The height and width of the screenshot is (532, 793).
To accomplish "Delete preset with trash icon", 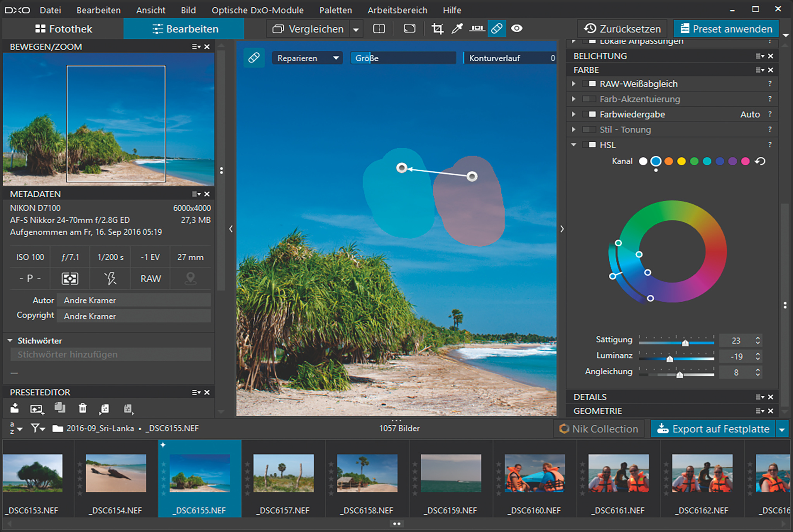I will [x=82, y=408].
